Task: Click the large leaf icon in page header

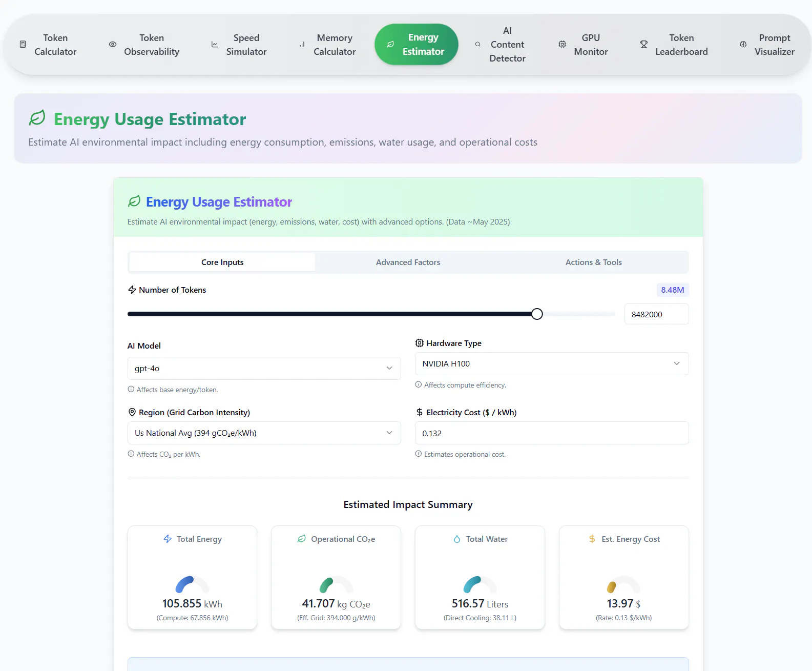Action: click(x=37, y=118)
